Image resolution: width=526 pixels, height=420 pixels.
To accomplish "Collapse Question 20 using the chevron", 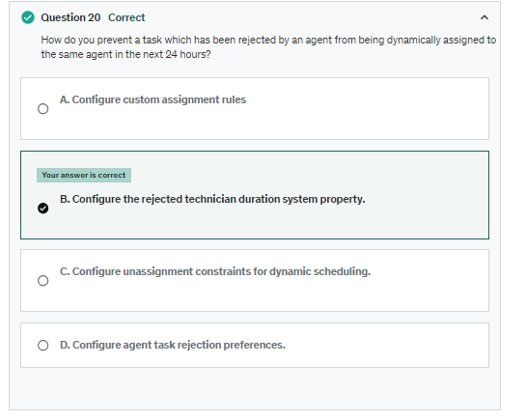I will click(x=484, y=17).
